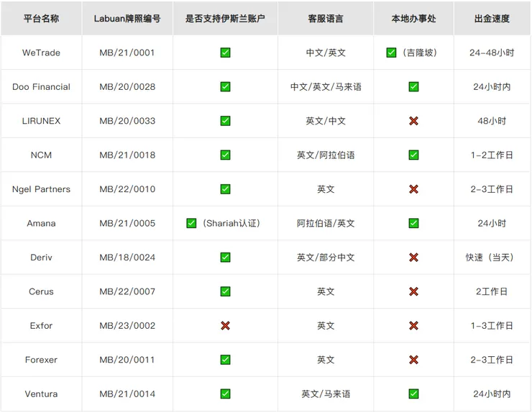Image resolution: width=532 pixels, height=413 pixels.
Task: Click Forexer local office red cross
Action: [413, 360]
